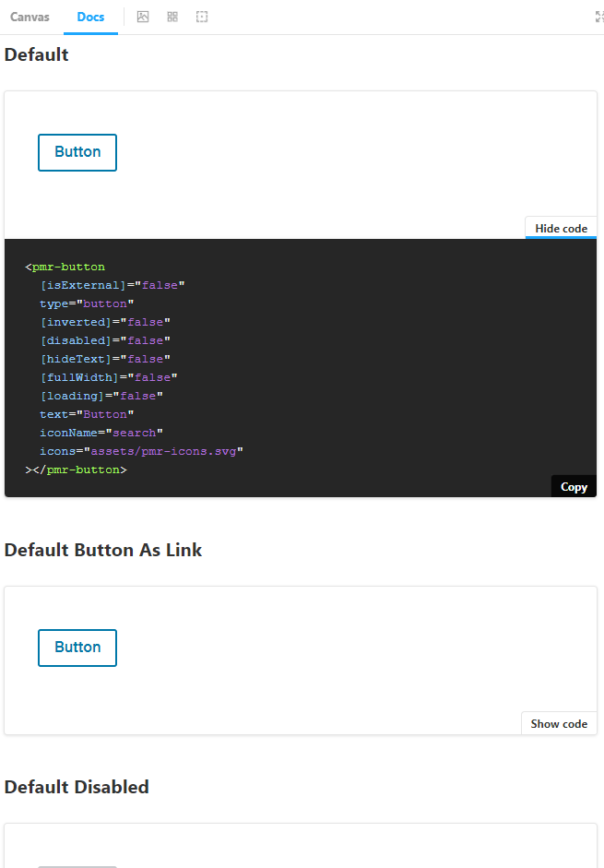This screenshot has width=604, height=868.
Task: Enable the outline view toolbar icon
Action: [202, 17]
